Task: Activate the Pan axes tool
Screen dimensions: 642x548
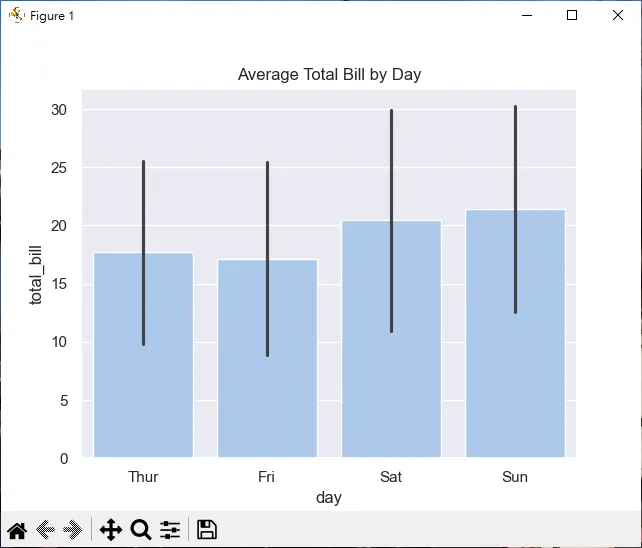Action: pos(111,530)
